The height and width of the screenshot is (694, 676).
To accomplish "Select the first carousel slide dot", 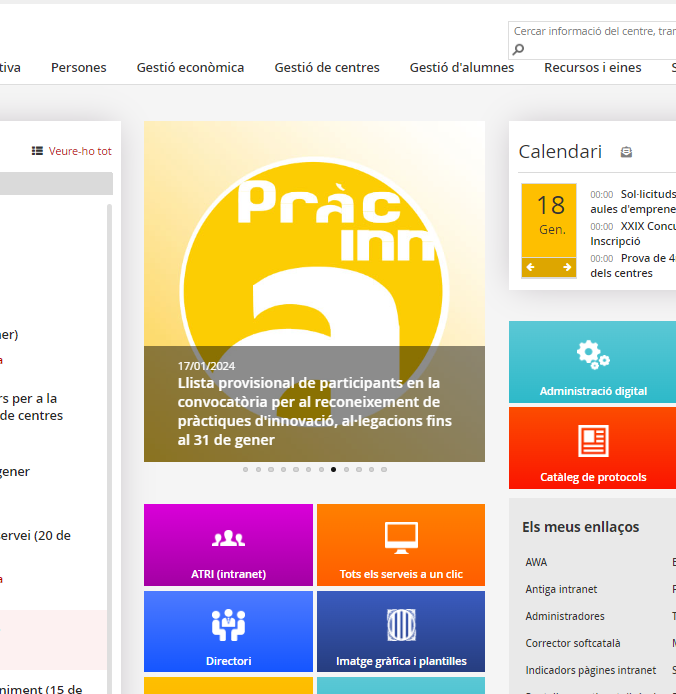I will pos(246,469).
